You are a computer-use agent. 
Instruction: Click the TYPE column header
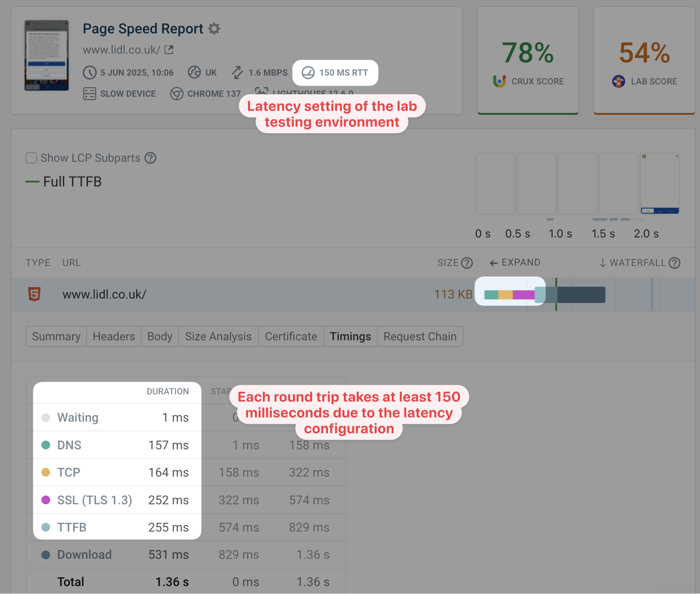coord(38,263)
